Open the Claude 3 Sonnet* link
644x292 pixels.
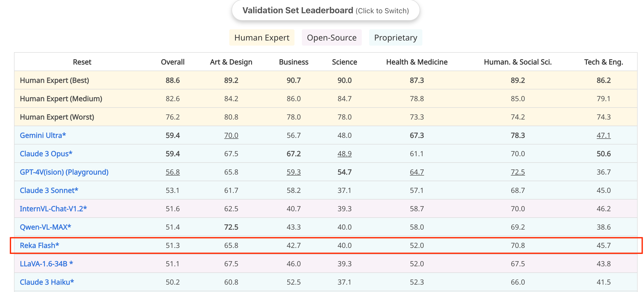coord(49,190)
